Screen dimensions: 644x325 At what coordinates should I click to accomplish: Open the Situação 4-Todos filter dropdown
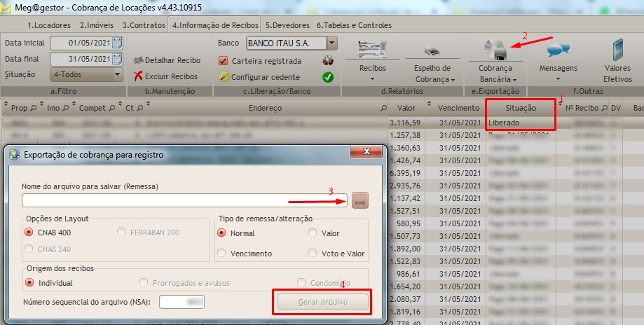tap(117, 74)
